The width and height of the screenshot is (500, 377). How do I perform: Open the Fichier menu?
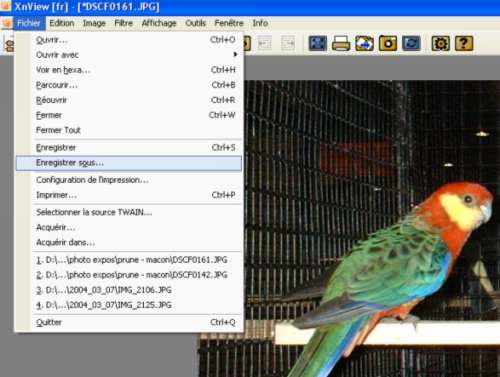29,23
